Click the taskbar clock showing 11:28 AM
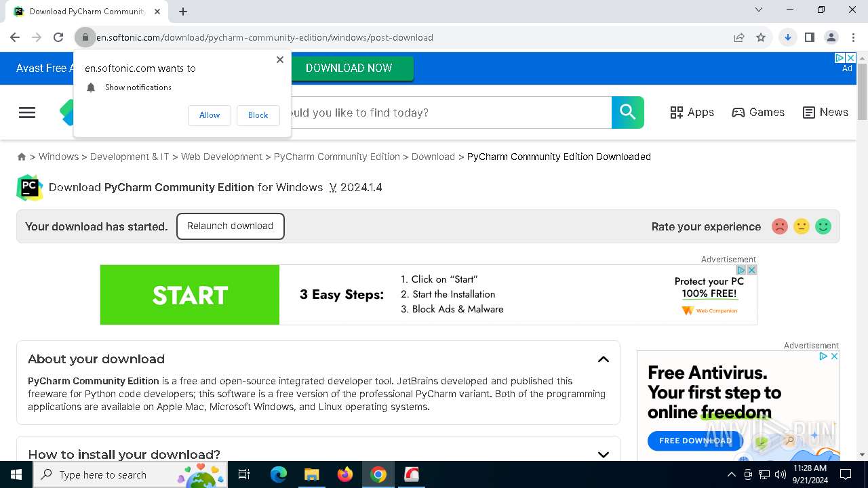The image size is (868, 488). click(810, 474)
